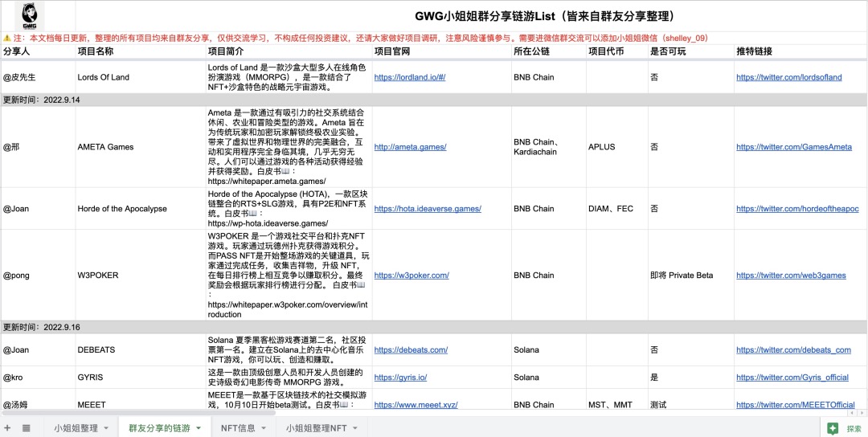Open the twitter.com/lordsofland link
868x437 pixels.
click(x=789, y=77)
